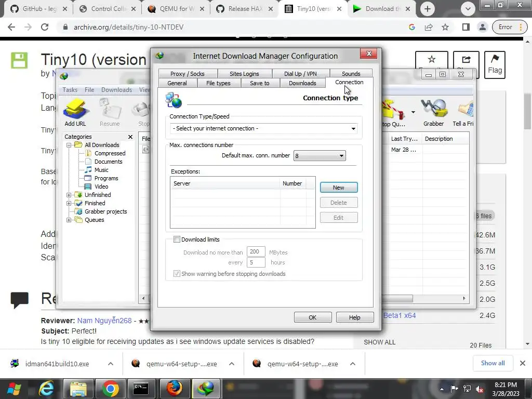
Task: Enable the Download limits checkbox
Action: pos(177,240)
